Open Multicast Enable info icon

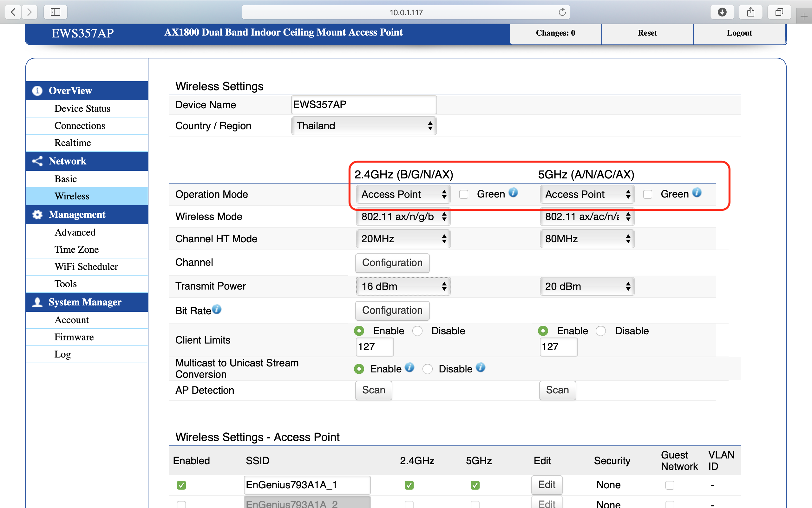[409, 368]
